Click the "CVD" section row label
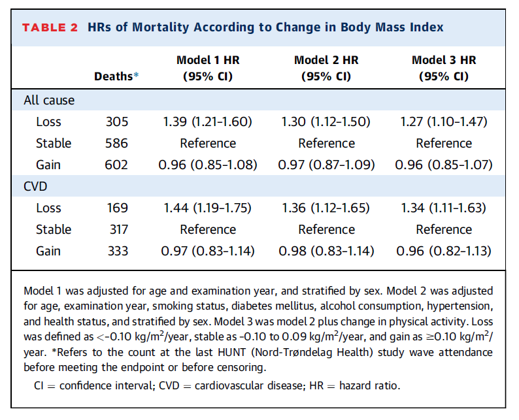Viewport: 519px width, 420px height. click(x=36, y=186)
